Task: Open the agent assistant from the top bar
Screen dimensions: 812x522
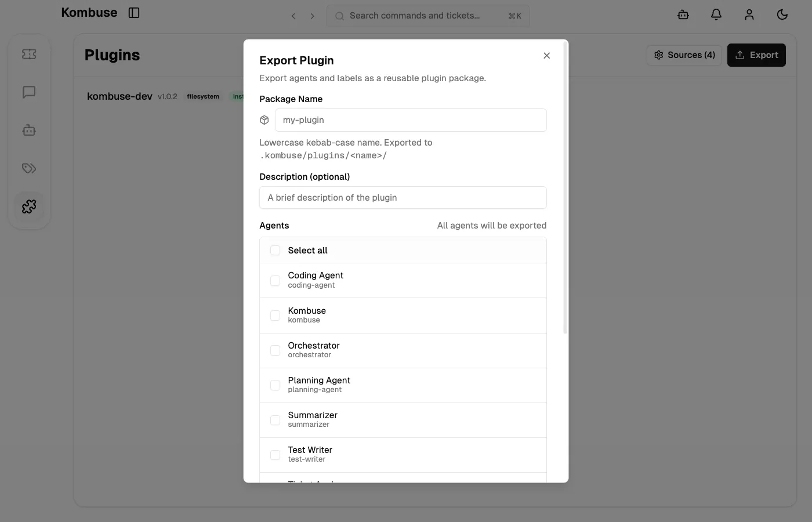Action: [x=683, y=14]
